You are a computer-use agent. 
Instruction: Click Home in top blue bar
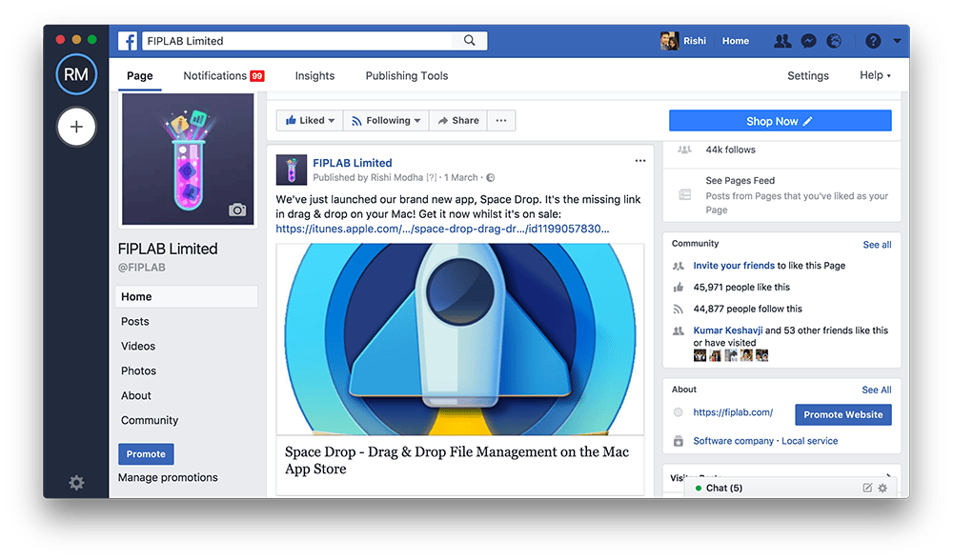click(x=736, y=41)
